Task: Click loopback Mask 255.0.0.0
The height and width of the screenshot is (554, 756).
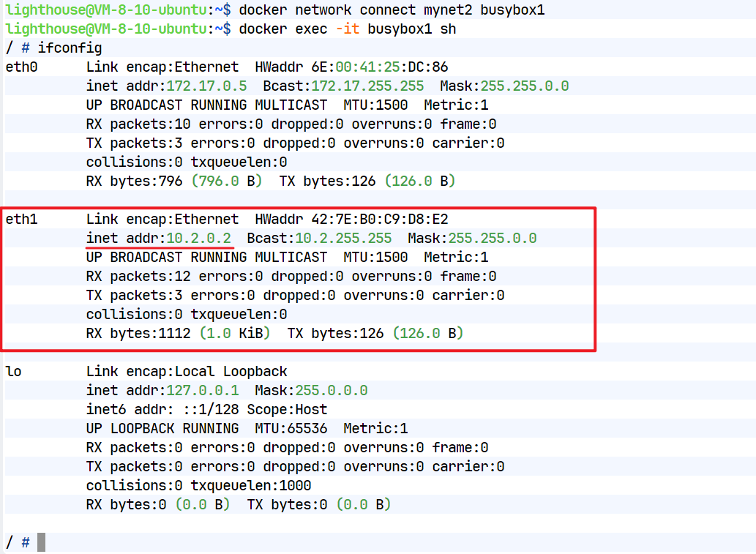Action: 332,390
